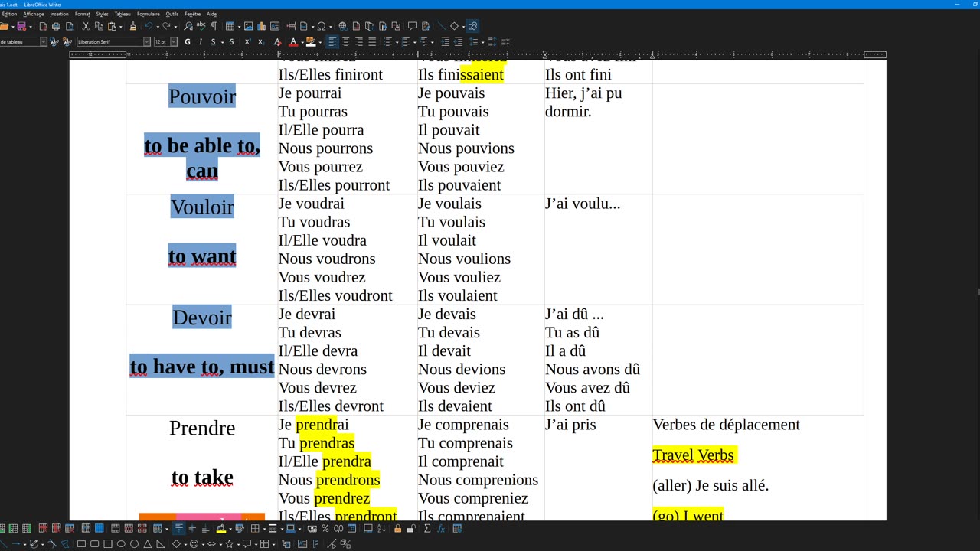
Task: Open the highlighting color dropdown arrow
Action: [320, 41]
